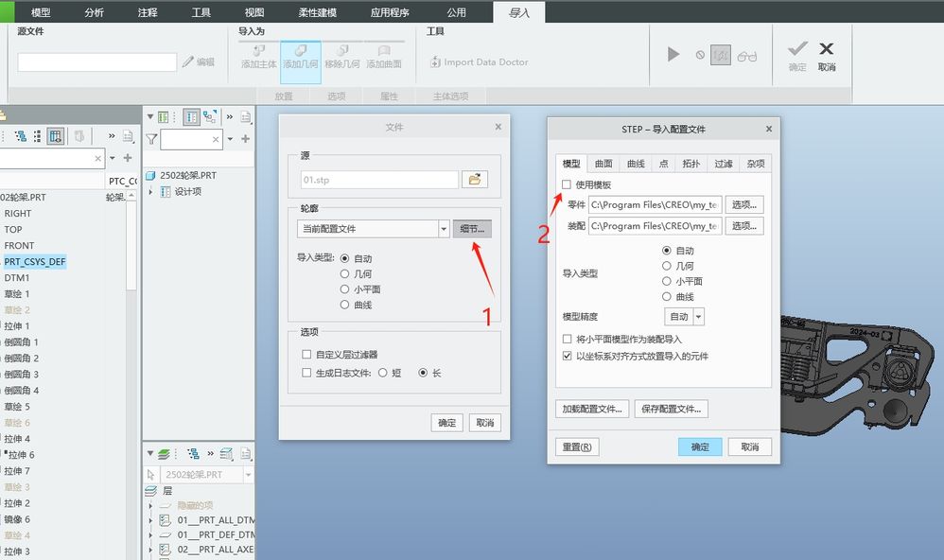944x560 pixels.
Task: Click the browse folder icon next to 01.stp
Action: tap(475, 180)
